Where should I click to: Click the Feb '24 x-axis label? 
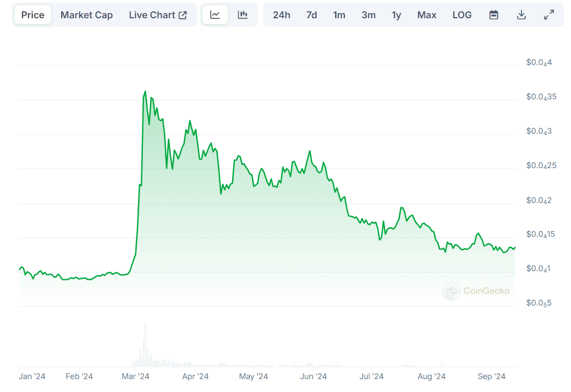79,376
